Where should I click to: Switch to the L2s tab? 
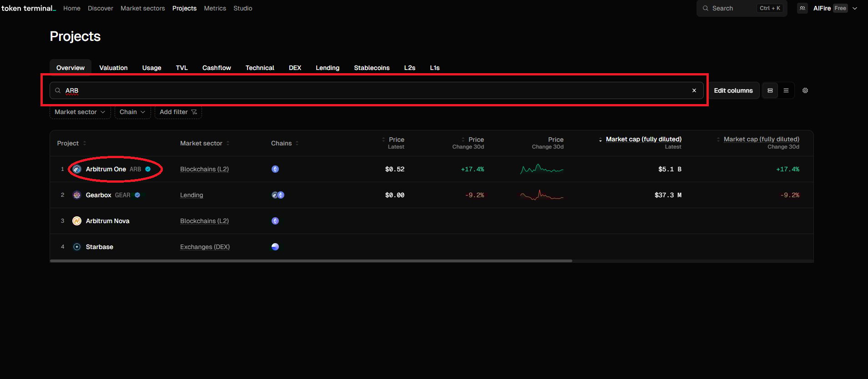[x=410, y=68]
